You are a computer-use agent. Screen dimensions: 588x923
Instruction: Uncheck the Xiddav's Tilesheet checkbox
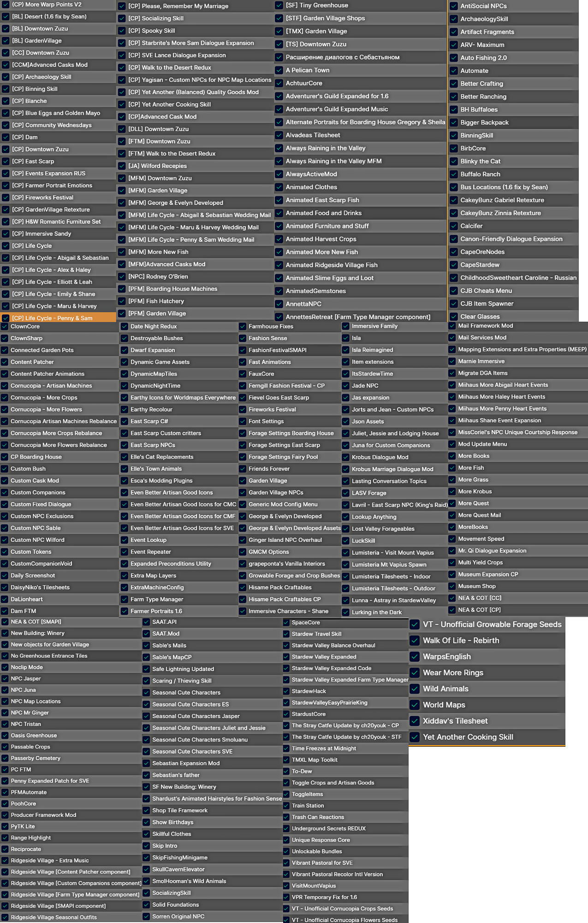[x=415, y=721]
